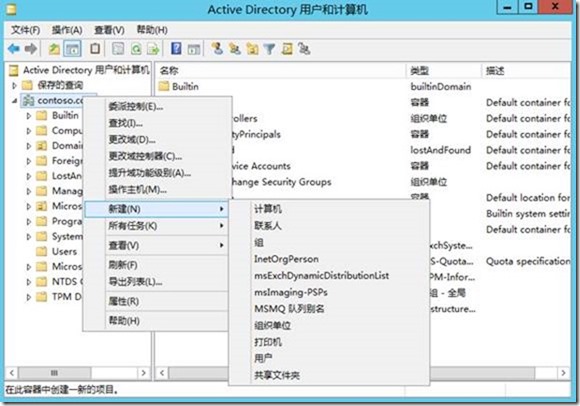Click the tree pane scrollbar right arrow
Image resolution: width=580 pixels, height=406 pixels.
tap(144, 373)
